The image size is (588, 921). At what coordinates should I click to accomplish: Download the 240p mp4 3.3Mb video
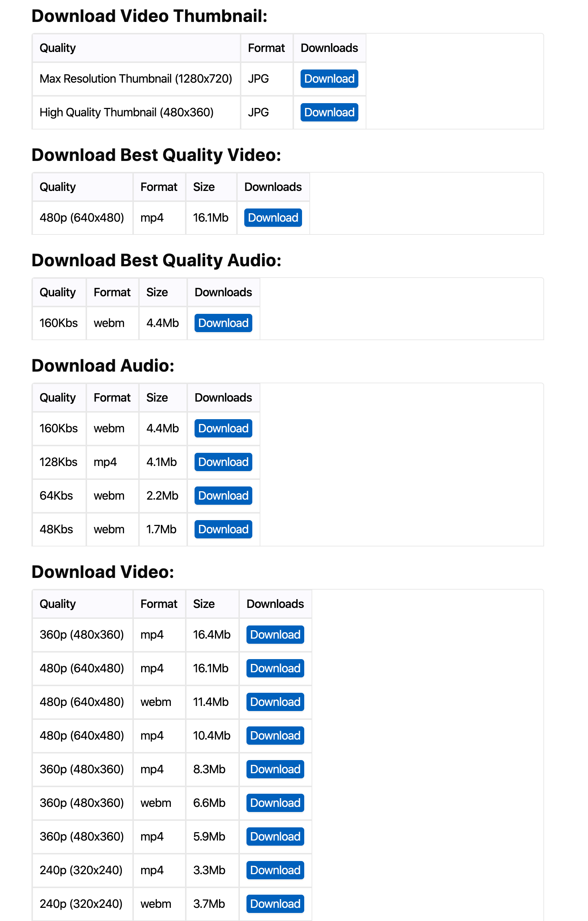pyautogui.click(x=275, y=870)
